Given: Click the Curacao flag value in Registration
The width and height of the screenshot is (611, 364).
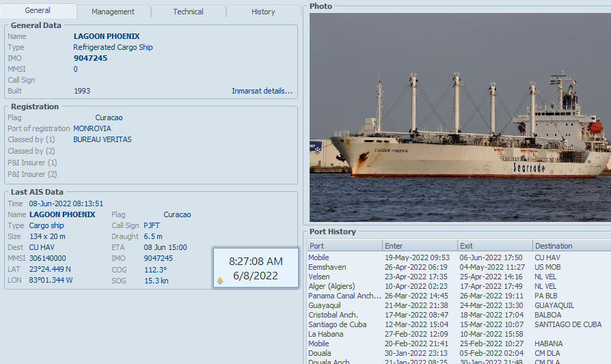Looking at the screenshot, I should point(109,117).
